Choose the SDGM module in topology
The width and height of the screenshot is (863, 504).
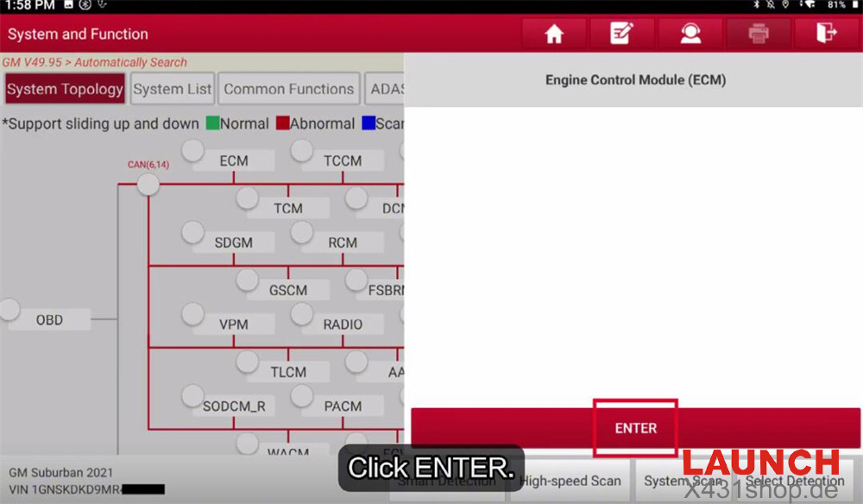click(233, 243)
